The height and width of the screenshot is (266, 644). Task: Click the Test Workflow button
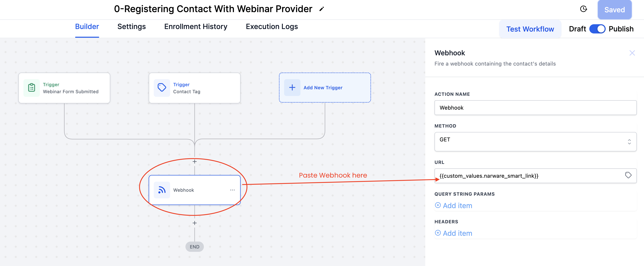(530, 29)
